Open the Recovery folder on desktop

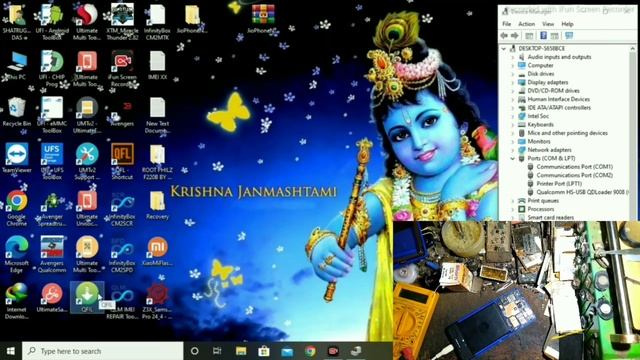pyautogui.click(x=157, y=205)
